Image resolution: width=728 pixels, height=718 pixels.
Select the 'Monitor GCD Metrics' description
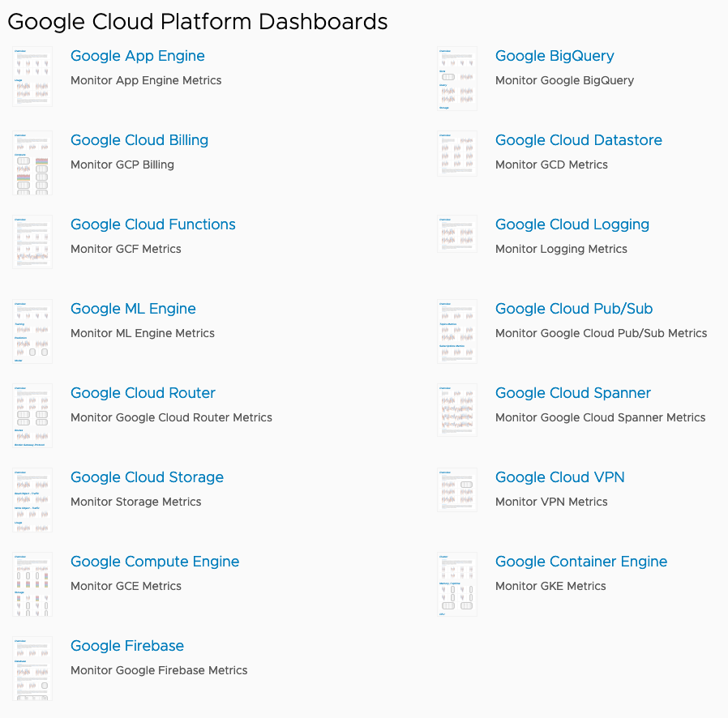[x=551, y=165]
